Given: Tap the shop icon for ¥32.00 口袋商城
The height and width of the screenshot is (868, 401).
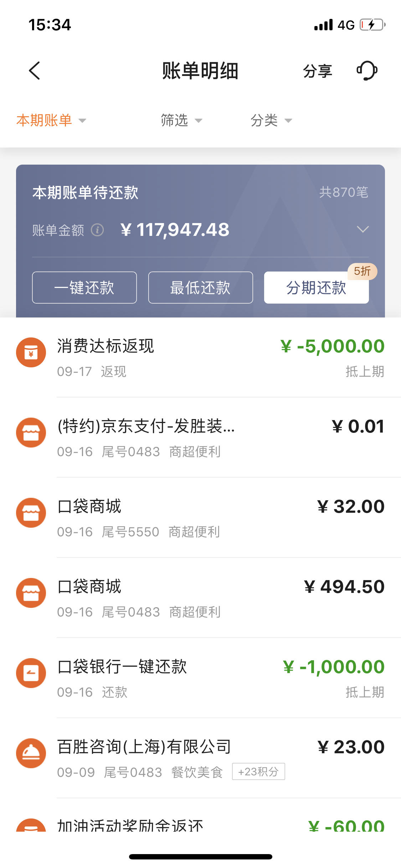Looking at the screenshot, I should pos(31,513).
